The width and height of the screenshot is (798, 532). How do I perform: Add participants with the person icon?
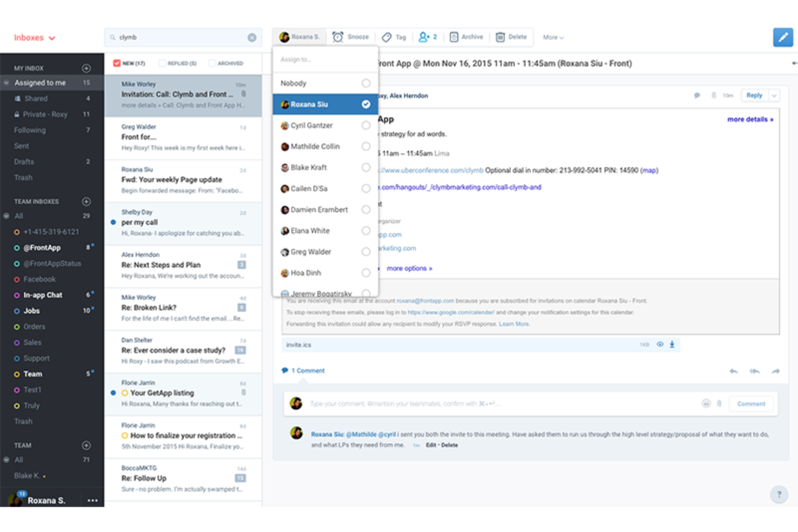click(x=427, y=37)
